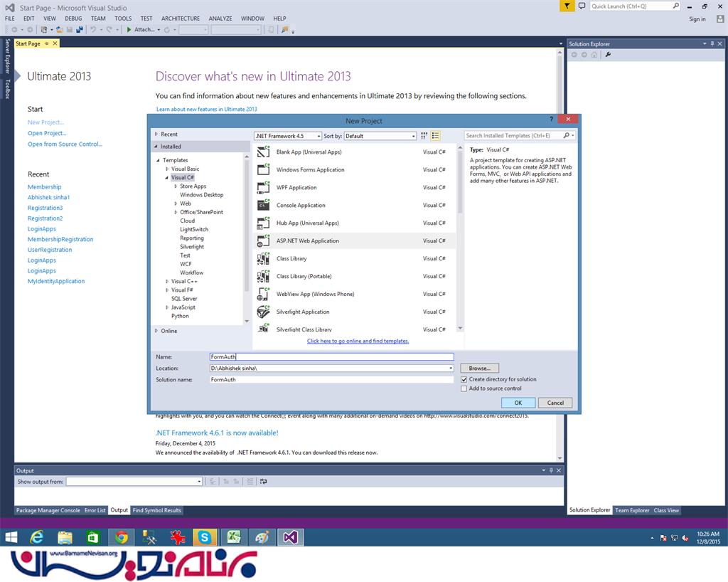Expand the Recent templates section
The image size is (728, 582).
pyautogui.click(x=156, y=134)
